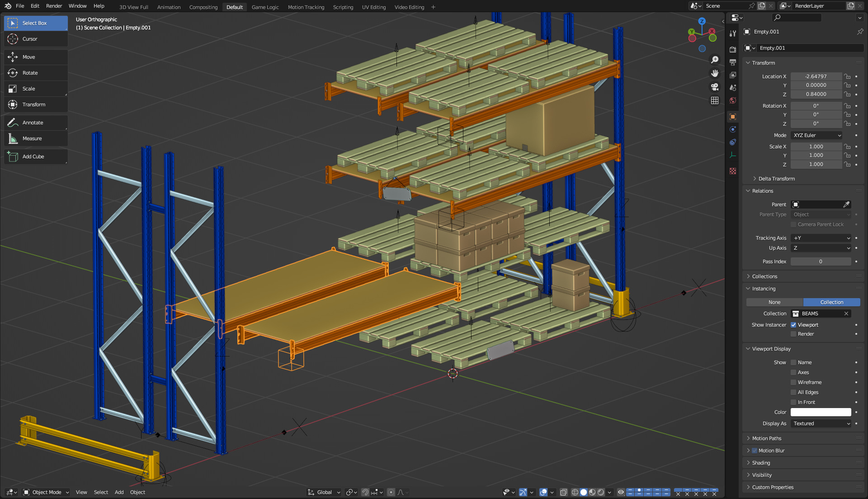Pick the Annotate tool

[x=36, y=123]
